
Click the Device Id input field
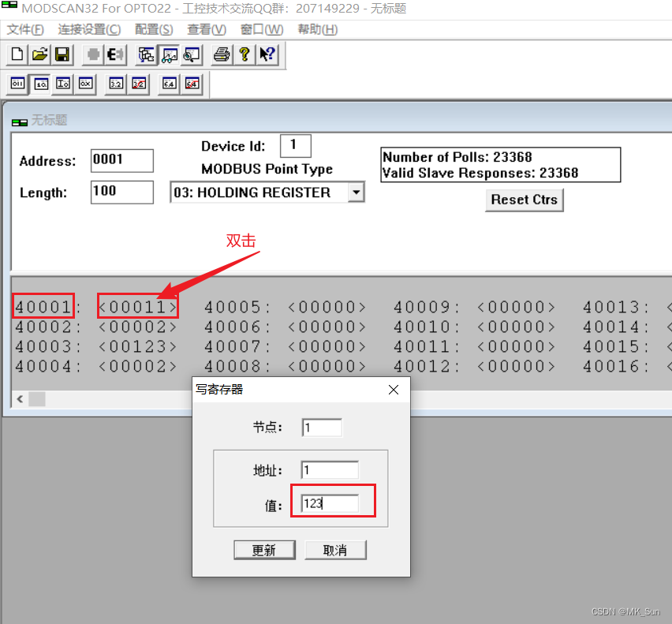295,146
